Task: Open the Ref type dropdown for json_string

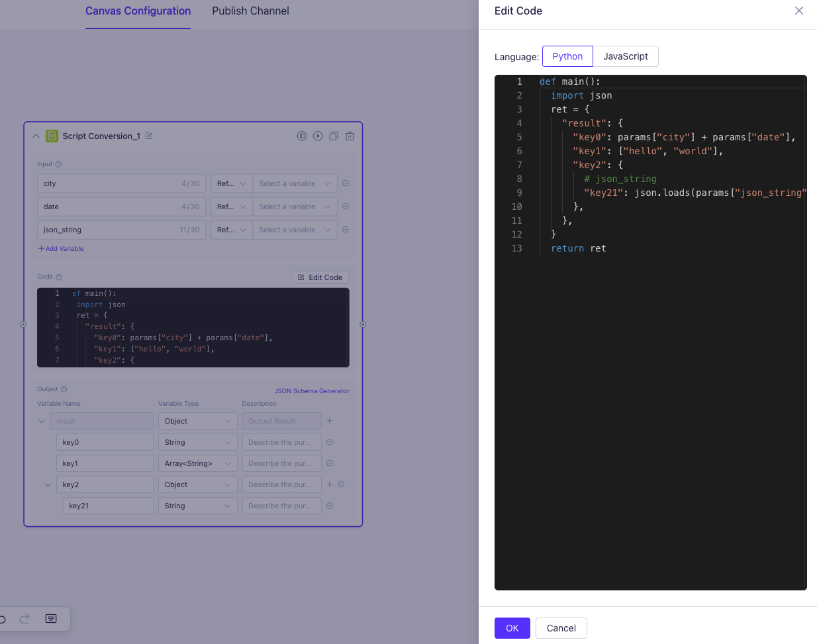Action: click(x=231, y=230)
